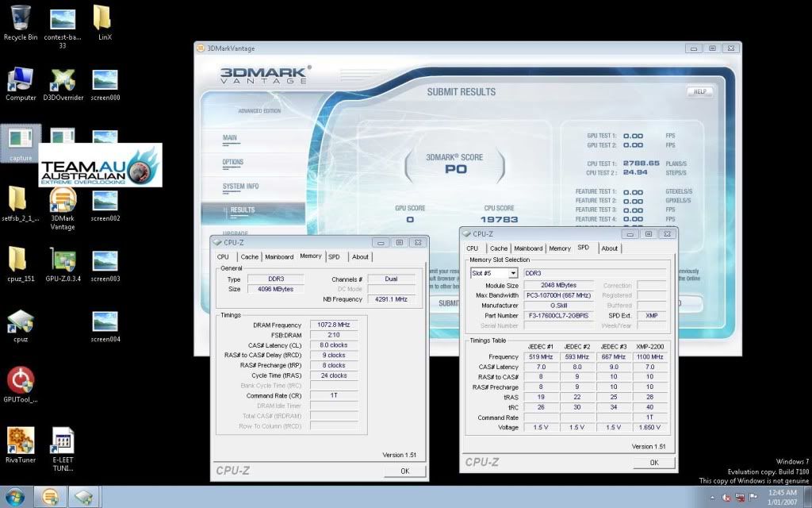812x508 pixels.
Task: Click the Max Bandwidth value PC3-10700H (667 MHz)
Action: 558,295
